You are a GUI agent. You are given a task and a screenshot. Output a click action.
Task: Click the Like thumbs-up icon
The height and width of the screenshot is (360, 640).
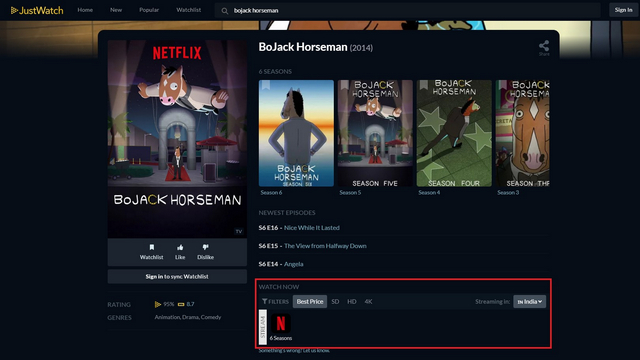coord(180,247)
